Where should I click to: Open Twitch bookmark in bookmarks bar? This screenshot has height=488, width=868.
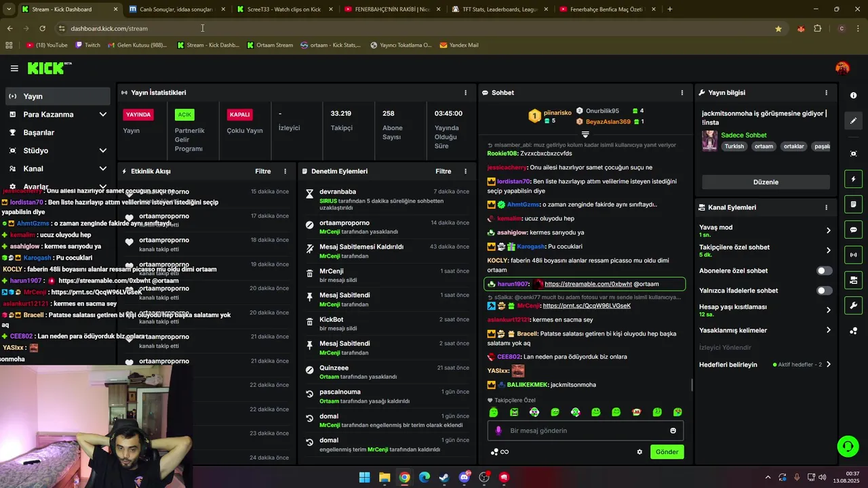tap(87, 45)
